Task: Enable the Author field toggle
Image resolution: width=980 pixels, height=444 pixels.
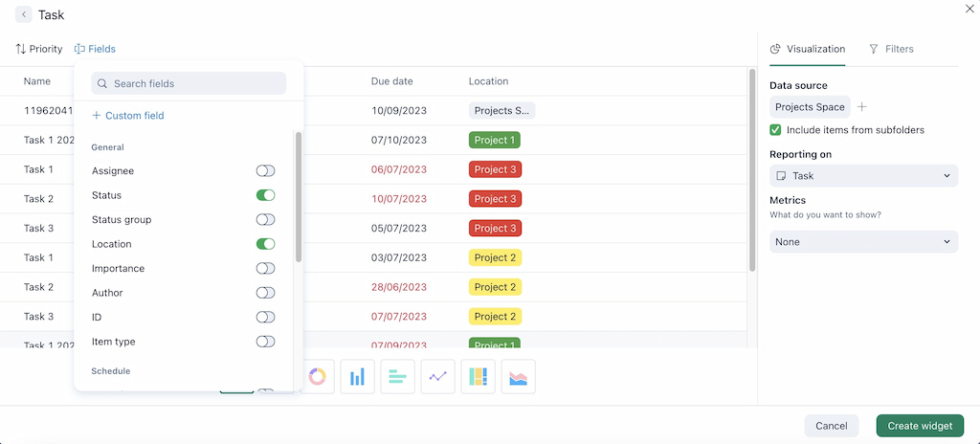Action: click(266, 293)
